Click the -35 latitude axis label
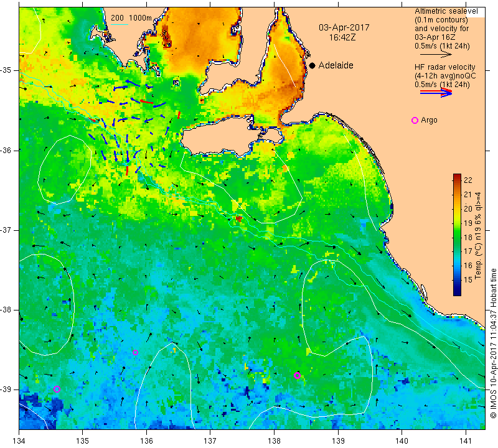The height and width of the screenshot is (448, 498). click(6, 70)
